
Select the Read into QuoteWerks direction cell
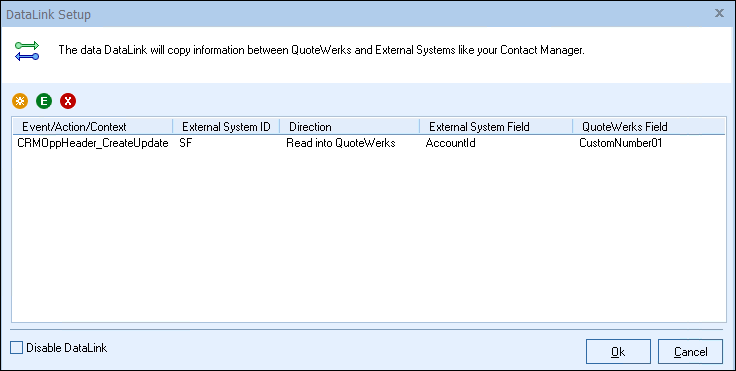341,143
